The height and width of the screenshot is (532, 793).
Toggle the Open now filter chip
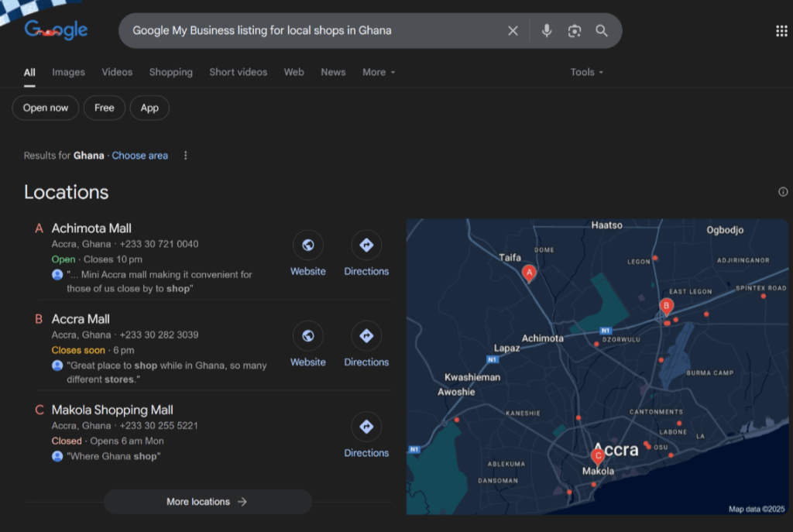pos(46,108)
